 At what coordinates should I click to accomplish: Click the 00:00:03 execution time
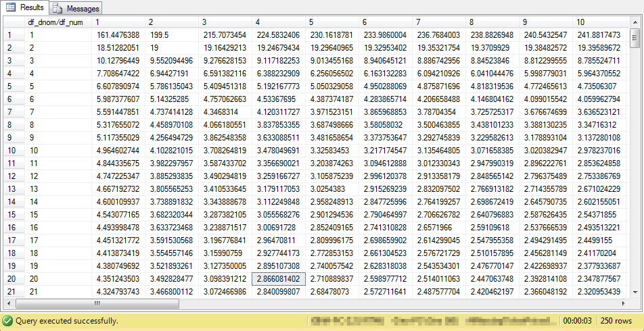pyautogui.click(x=577, y=321)
